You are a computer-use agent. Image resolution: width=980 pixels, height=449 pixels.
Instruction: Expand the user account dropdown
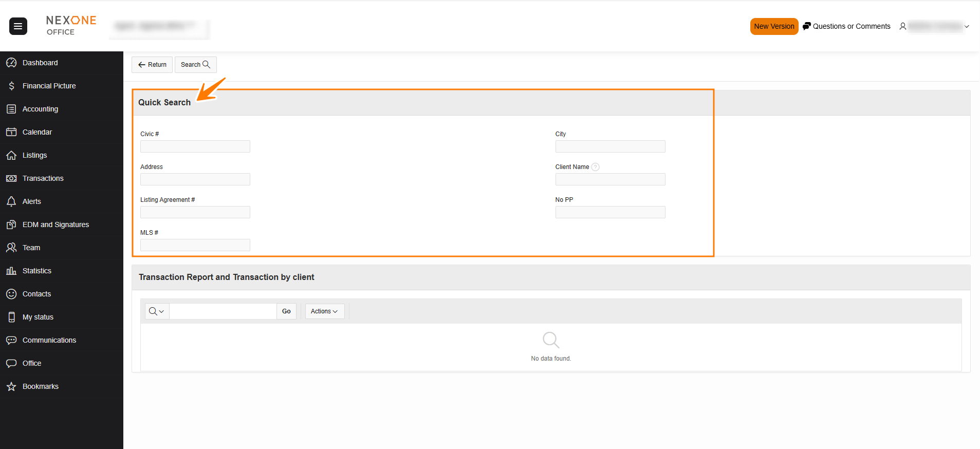coord(966,27)
